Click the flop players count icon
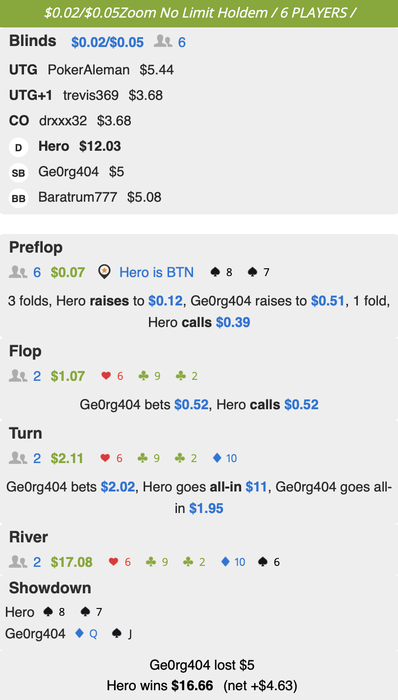This screenshot has height=700, width=398. coord(17,376)
